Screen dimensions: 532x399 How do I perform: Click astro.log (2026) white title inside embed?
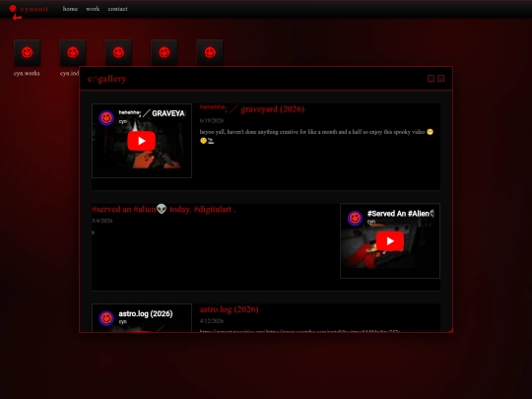coord(146,313)
